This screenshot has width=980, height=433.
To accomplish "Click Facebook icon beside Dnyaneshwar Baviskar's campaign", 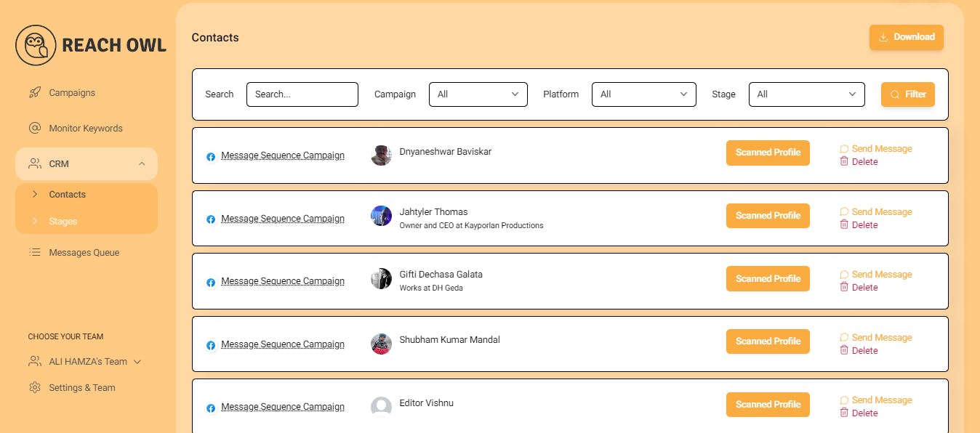I will 211,156.
